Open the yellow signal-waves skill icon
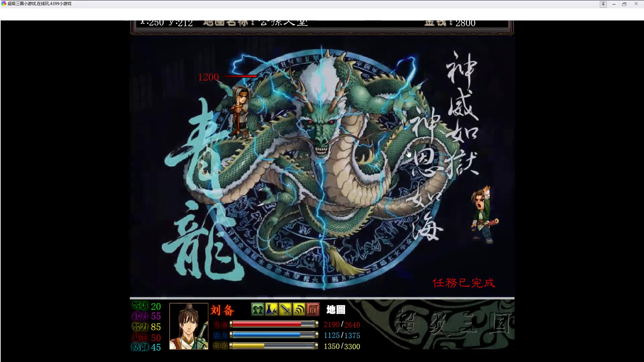 (299, 309)
